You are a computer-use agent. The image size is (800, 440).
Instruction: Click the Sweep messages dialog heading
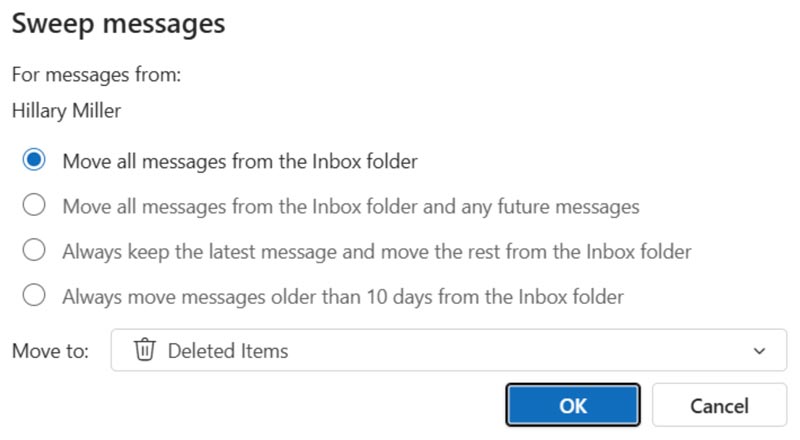click(x=118, y=23)
